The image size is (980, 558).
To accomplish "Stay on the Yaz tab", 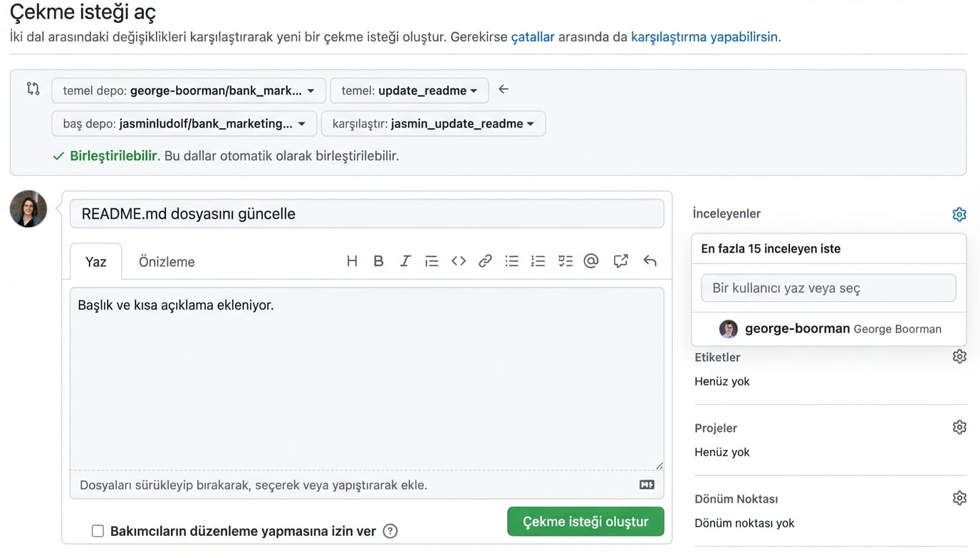I will click(95, 261).
